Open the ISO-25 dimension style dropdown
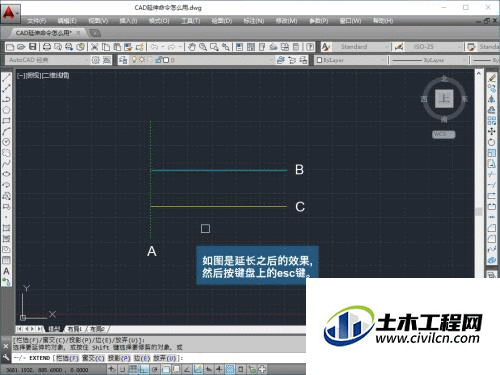500x375 pixels. pyautogui.click(x=434, y=47)
